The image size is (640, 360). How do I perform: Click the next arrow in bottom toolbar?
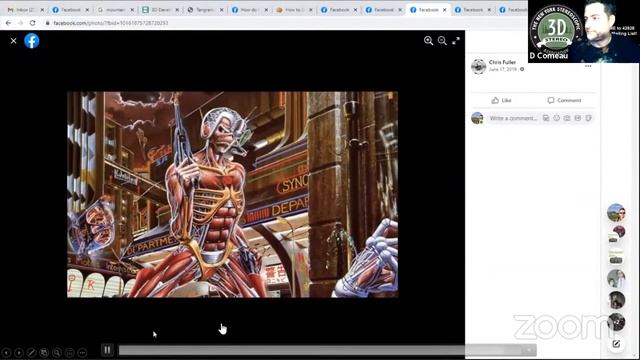[19, 352]
